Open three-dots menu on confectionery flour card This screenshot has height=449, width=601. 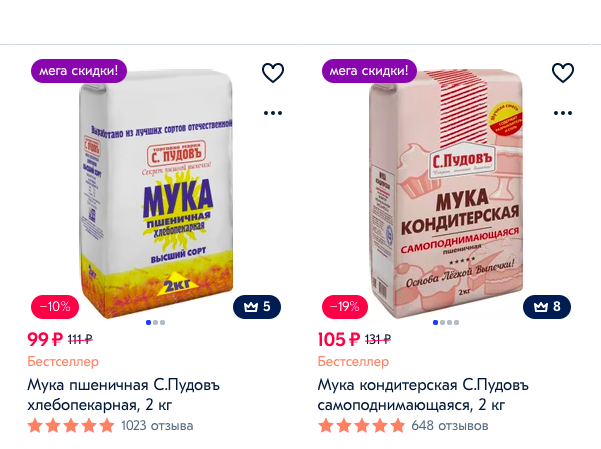click(563, 113)
